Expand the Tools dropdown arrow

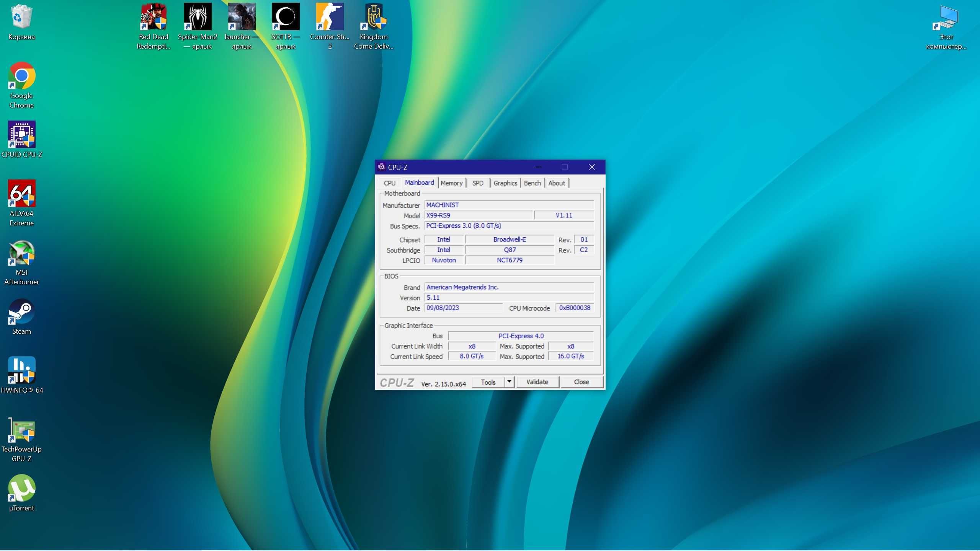509,382
